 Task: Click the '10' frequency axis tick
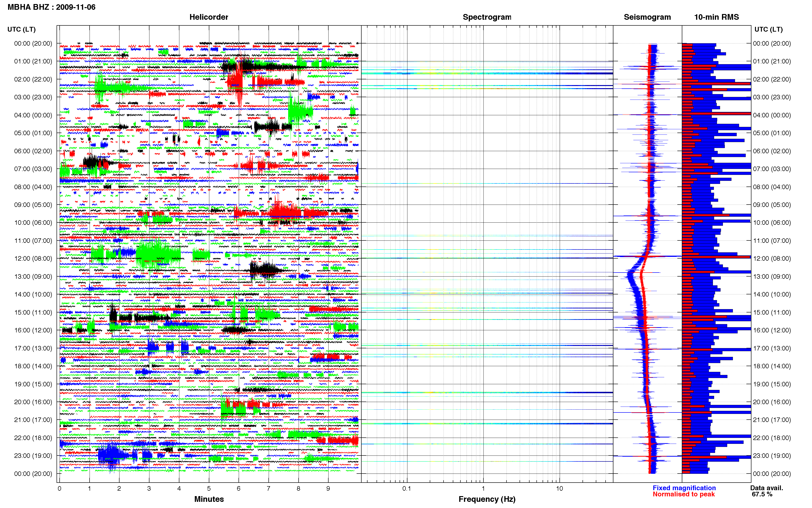[559, 489]
